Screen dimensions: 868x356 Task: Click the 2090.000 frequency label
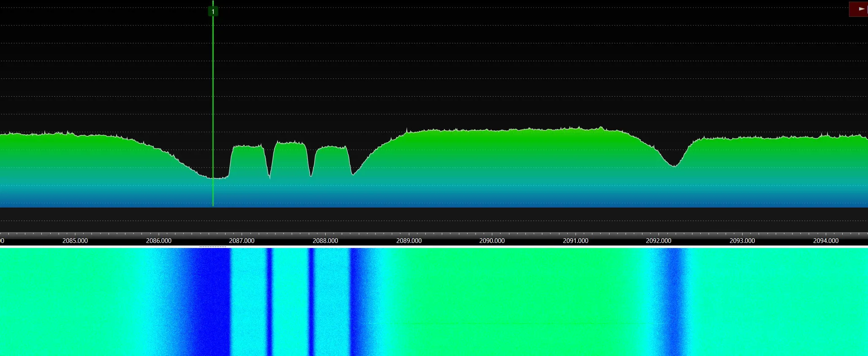coord(492,241)
